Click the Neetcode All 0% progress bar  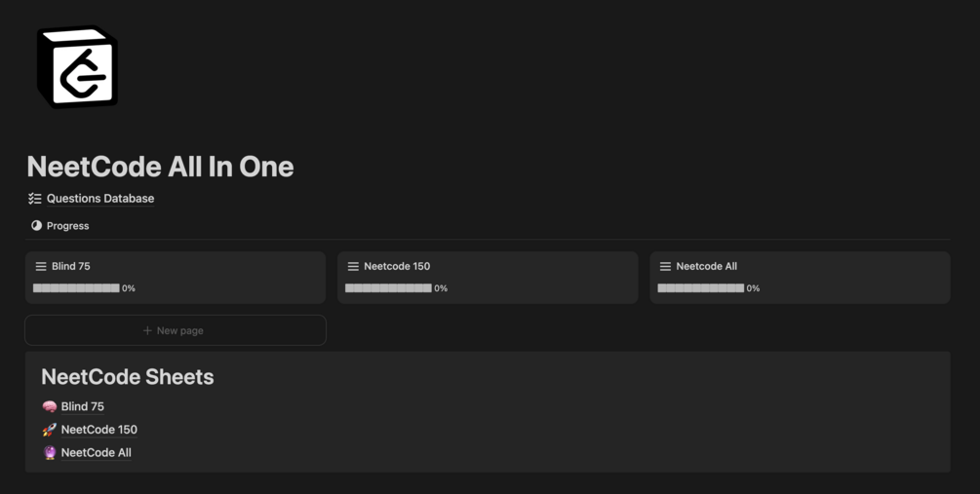[x=700, y=288]
